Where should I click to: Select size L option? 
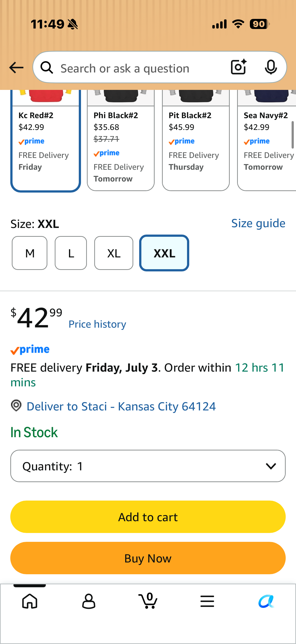(x=71, y=253)
